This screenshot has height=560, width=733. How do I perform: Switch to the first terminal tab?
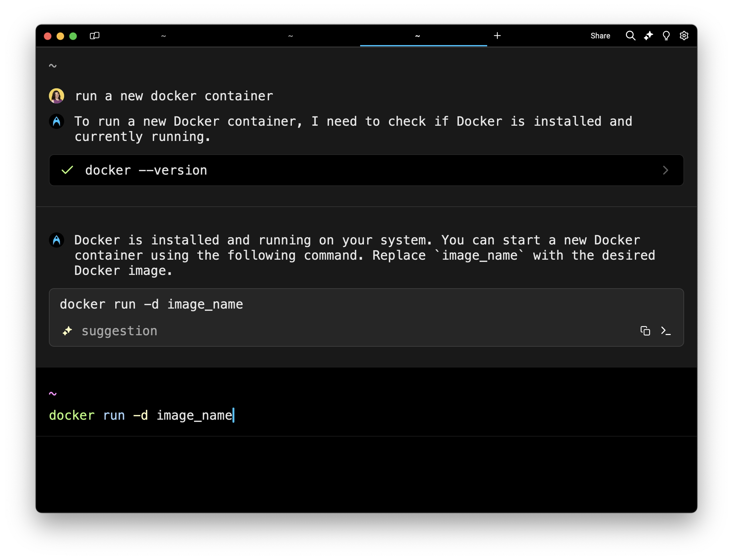pyautogui.click(x=164, y=36)
